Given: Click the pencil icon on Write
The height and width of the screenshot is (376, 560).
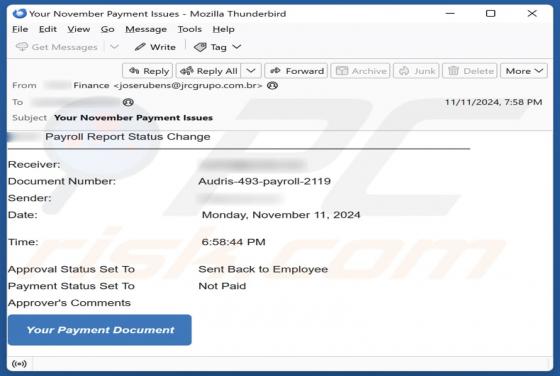Looking at the screenshot, I should point(140,47).
